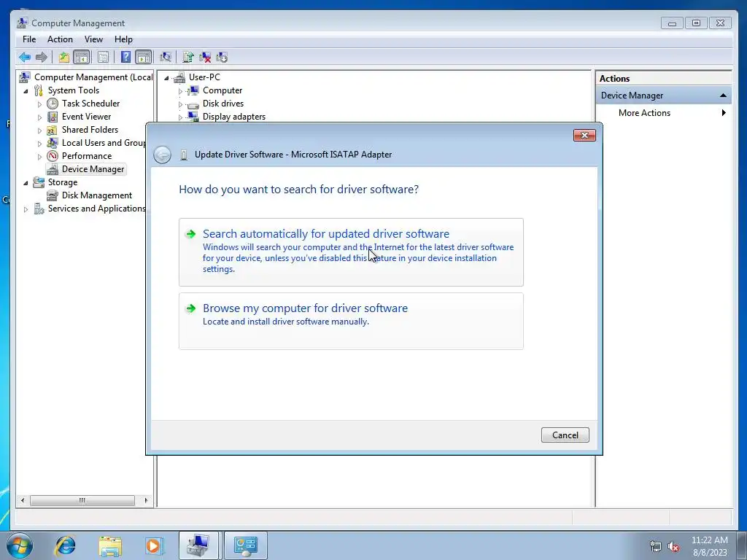This screenshot has width=747, height=560.
Task: Click Scan for hardware changes icon
Action: (166, 58)
